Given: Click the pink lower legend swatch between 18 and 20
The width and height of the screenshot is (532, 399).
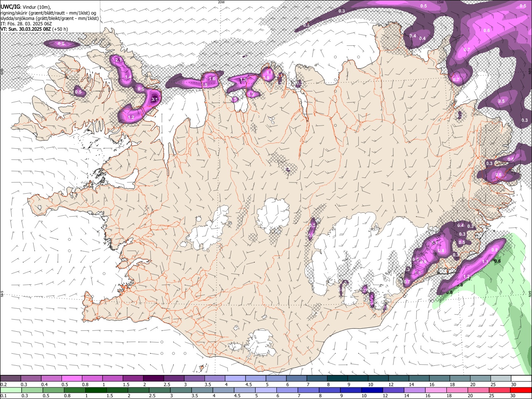Looking at the screenshot, I should click(x=456, y=390).
